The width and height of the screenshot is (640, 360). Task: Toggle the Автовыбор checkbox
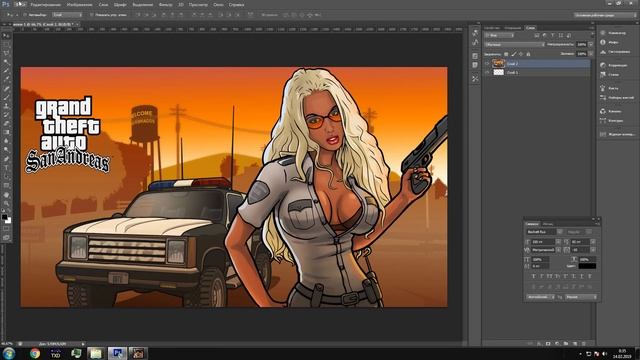pyautogui.click(x=25, y=15)
